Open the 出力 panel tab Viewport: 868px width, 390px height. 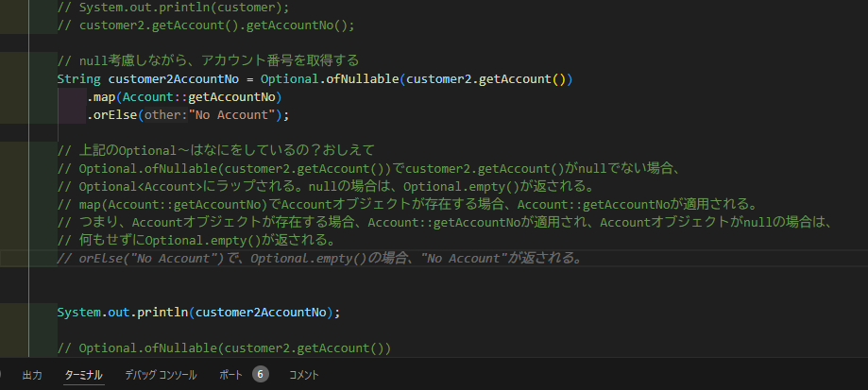coord(31,375)
